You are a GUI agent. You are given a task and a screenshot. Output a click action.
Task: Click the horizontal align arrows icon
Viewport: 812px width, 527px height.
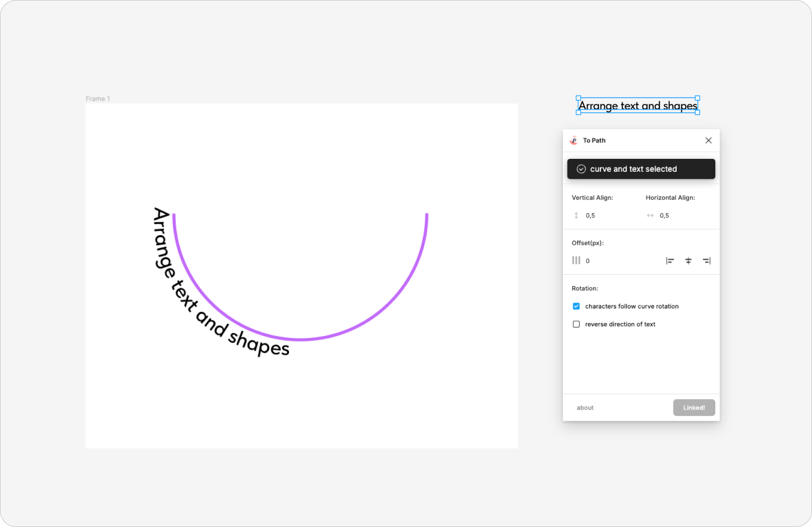pyautogui.click(x=649, y=215)
